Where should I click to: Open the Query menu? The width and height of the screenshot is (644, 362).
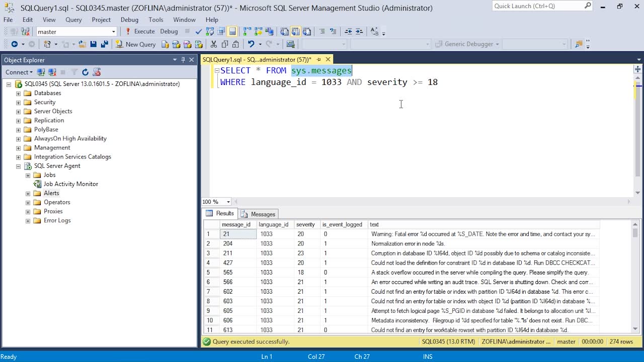(x=73, y=20)
